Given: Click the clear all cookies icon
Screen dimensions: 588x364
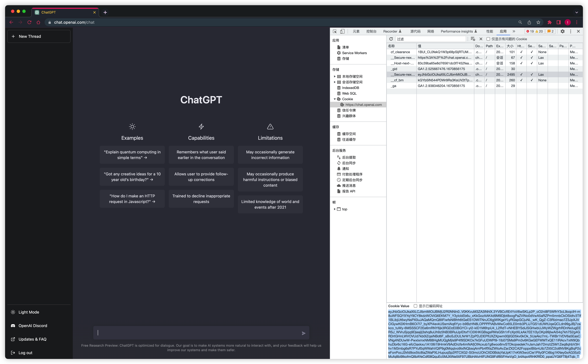Looking at the screenshot, I should point(473,39).
